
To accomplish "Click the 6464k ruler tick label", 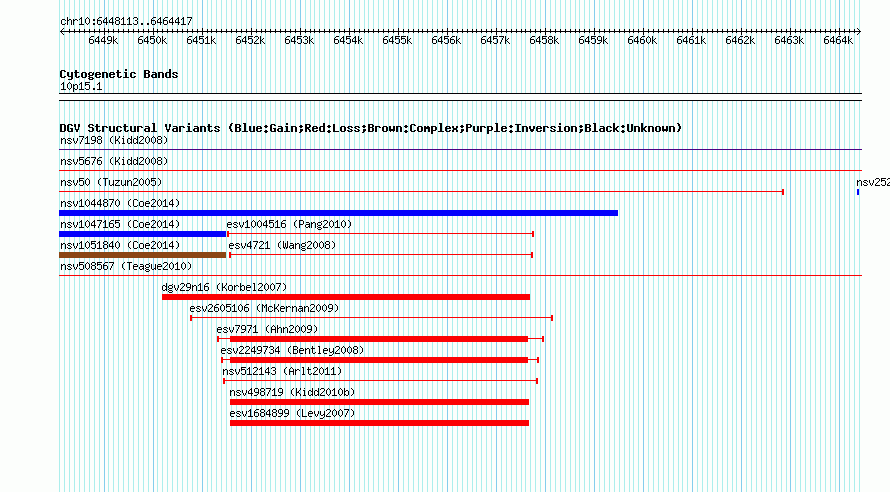I will (838, 40).
